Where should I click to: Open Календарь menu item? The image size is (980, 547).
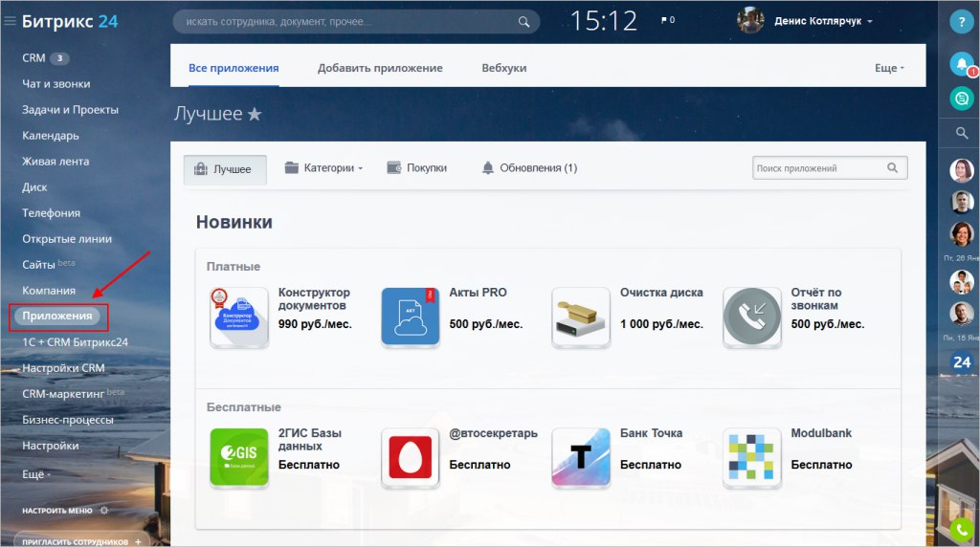(51, 136)
